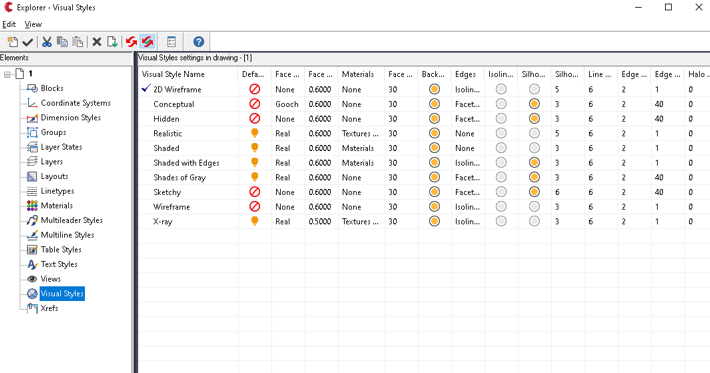Click the Isolin... column header
This screenshot has height=373, width=710.
point(501,74)
